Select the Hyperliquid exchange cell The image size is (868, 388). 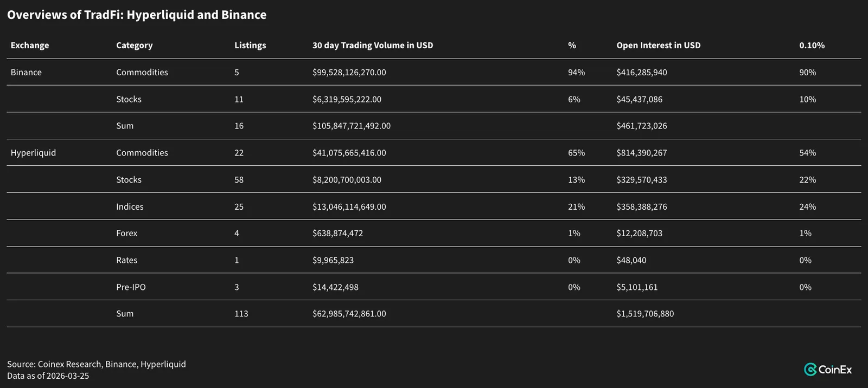33,153
